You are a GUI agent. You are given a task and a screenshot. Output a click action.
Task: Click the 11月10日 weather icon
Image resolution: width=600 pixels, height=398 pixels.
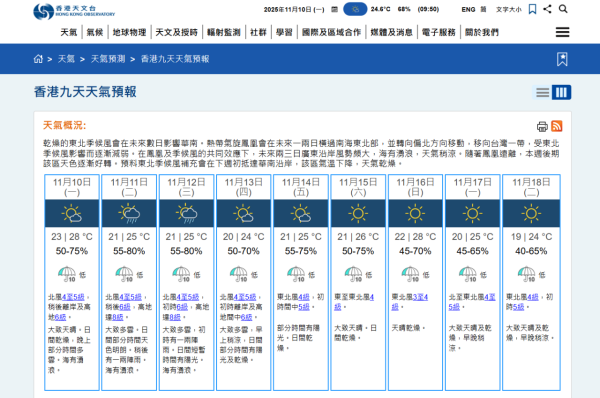tap(72, 214)
